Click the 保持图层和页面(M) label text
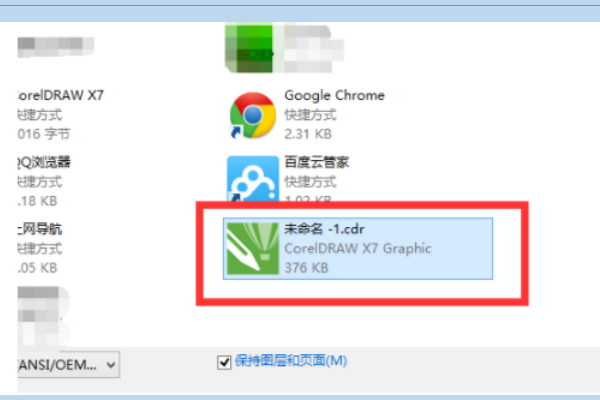Viewport: 600px width, 400px height. [x=291, y=361]
